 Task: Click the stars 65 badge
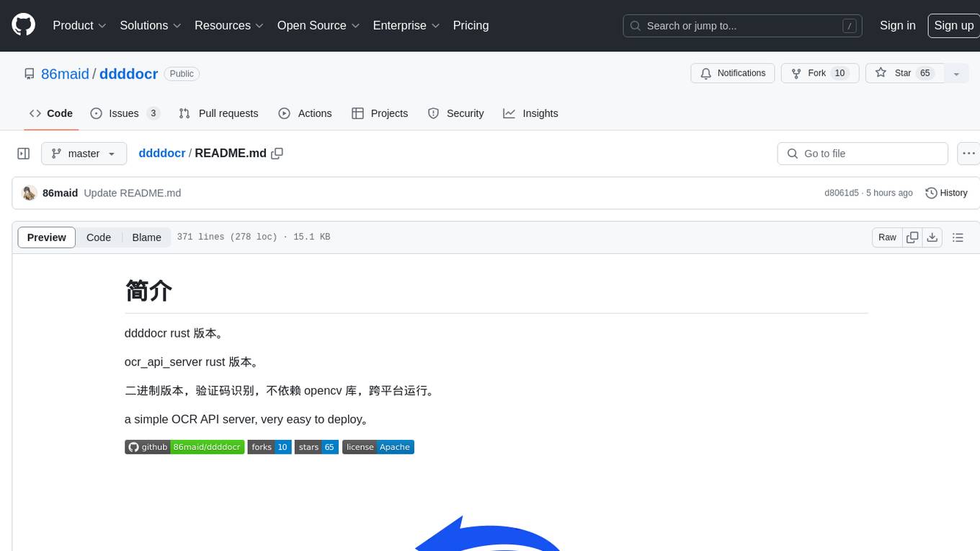(316, 447)
